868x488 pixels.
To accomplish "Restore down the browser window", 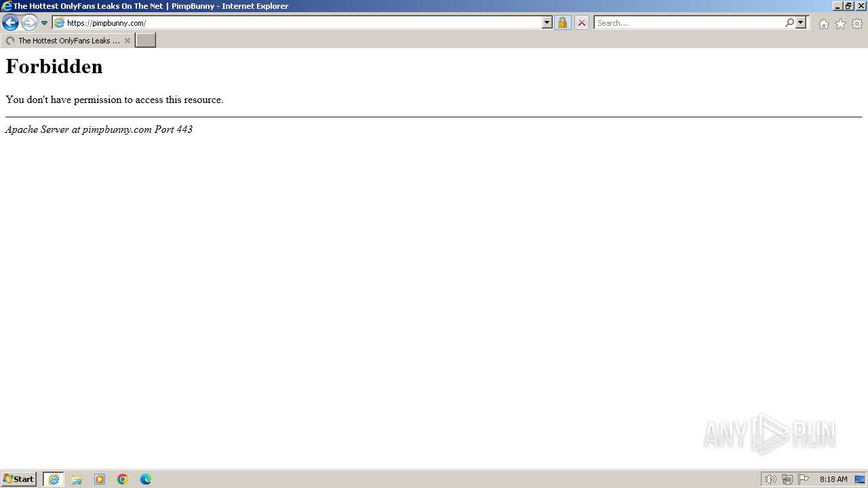I will (848, 6).
